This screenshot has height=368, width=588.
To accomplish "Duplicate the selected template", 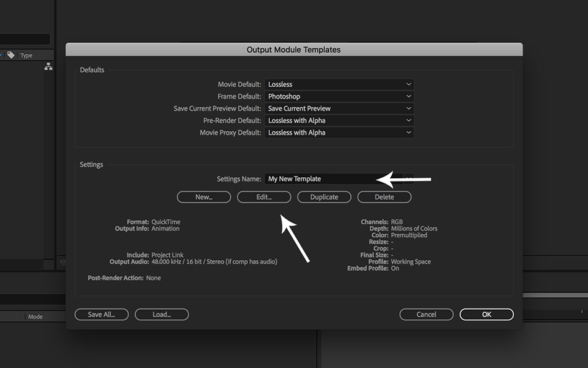I will pyautogui.click(x=324, y=197).
